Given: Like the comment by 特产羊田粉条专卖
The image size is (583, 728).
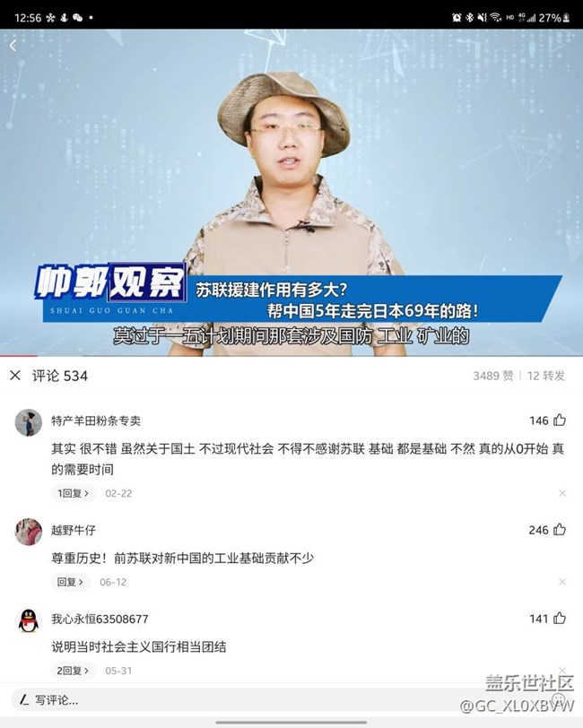Looking at the screenshot, I should pyautogui.click(x=560, y=420).
